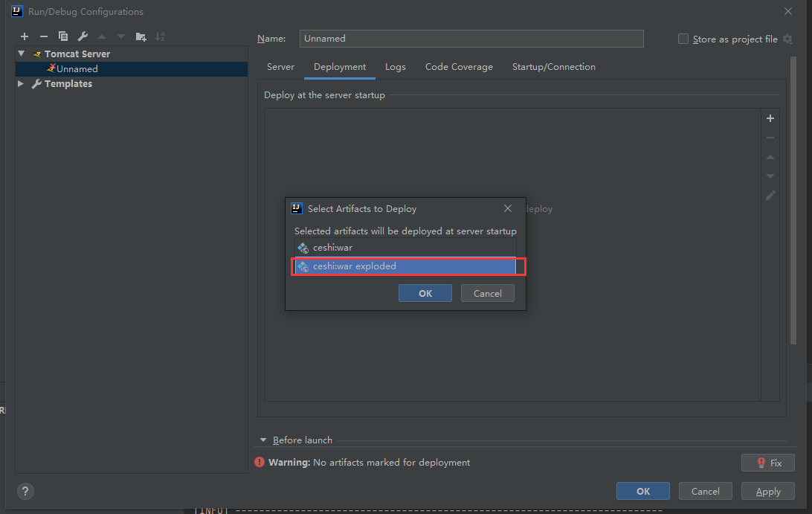Collapse the Before launch section
This screenshot has height=514, width=812.
263,440
